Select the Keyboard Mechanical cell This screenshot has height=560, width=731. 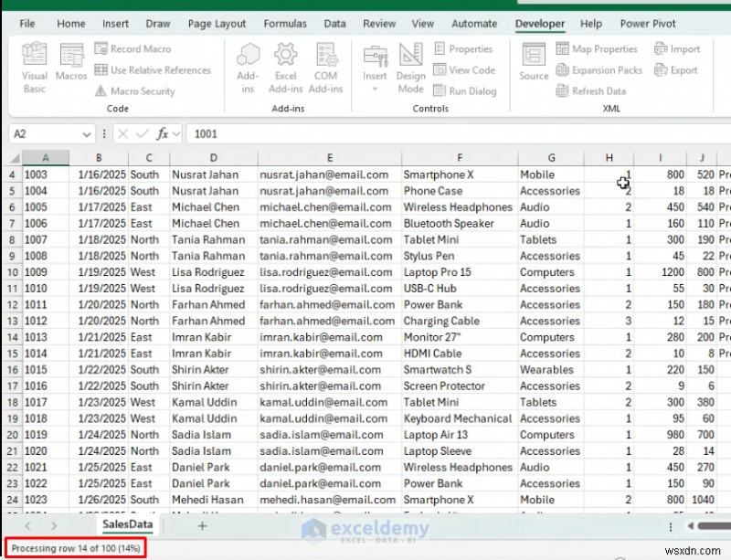pyautogui.click(x=460, y=418)
